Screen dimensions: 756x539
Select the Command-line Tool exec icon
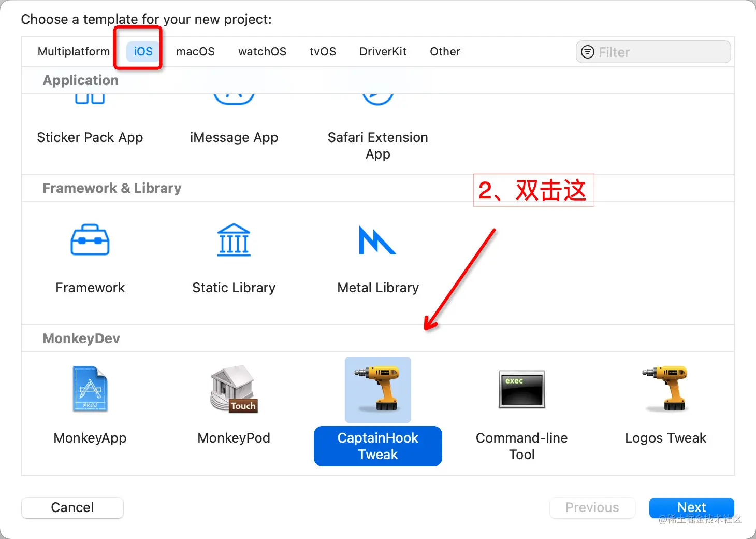(522, 389)
